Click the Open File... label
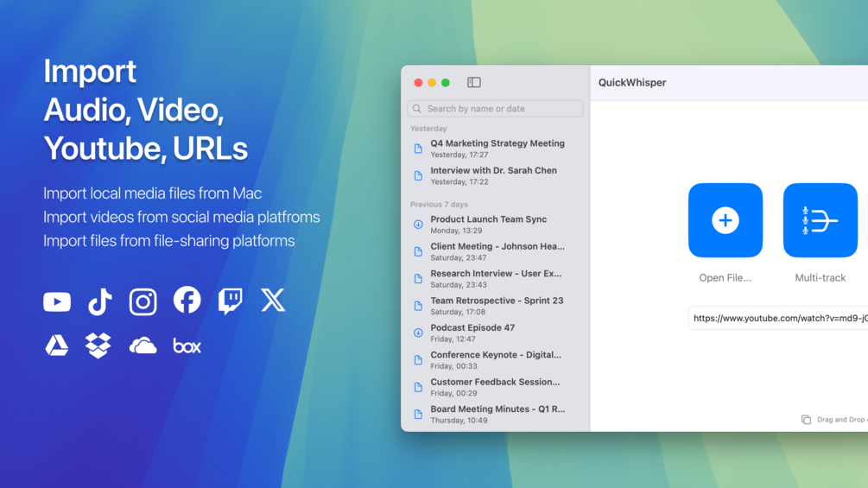The height and width of the screenshot is (488, 868). tap(725, 278)
